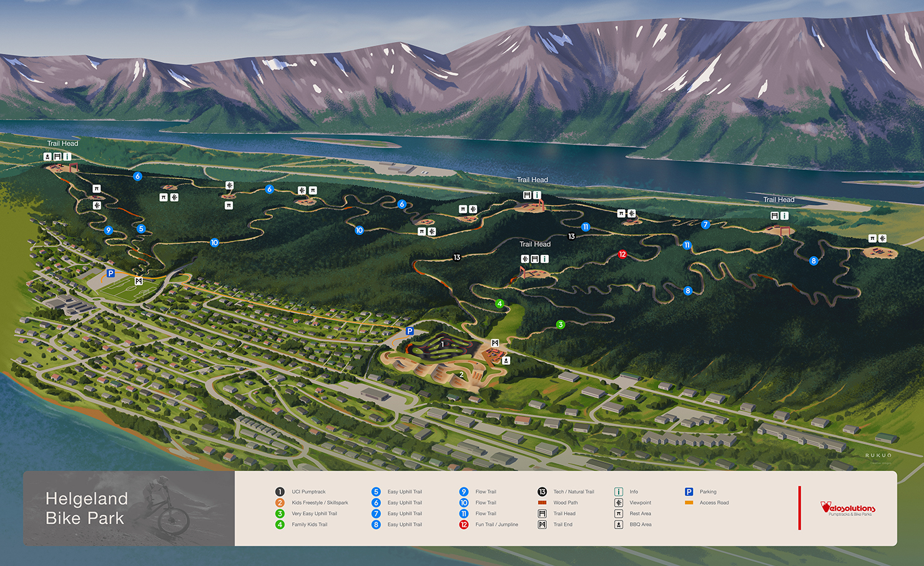Select 'Flow Trail' text beside legend number 9
924x566 pixels.
coord(486,492)
